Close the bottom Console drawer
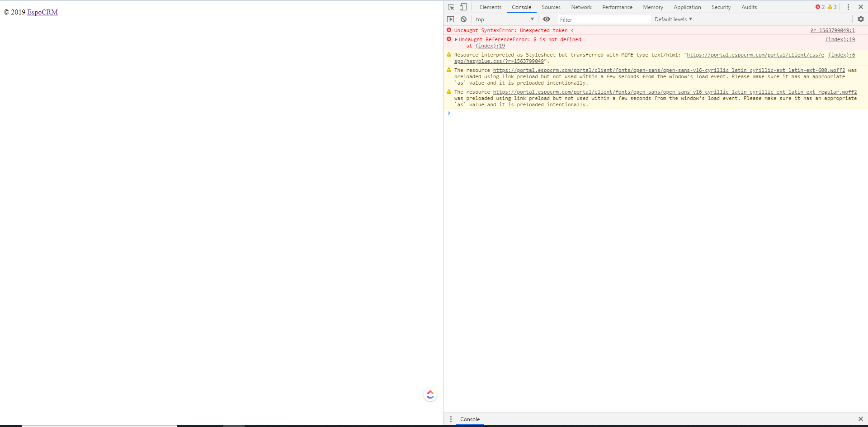 coord(860,419)
